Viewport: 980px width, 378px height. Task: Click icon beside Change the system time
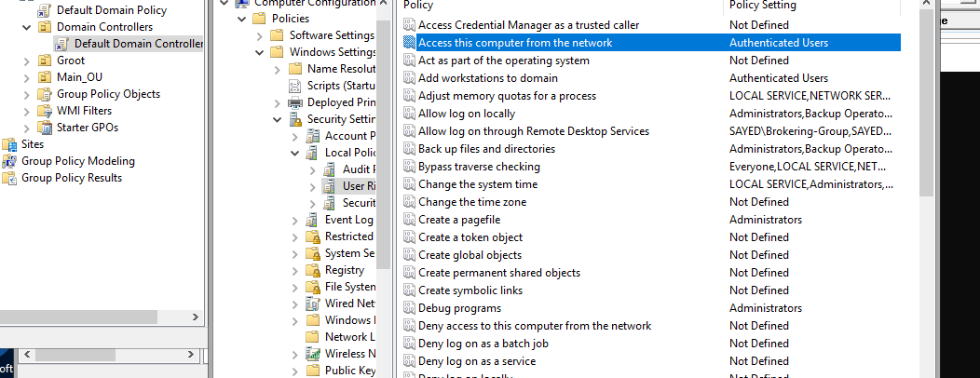(x=409, y=184)
